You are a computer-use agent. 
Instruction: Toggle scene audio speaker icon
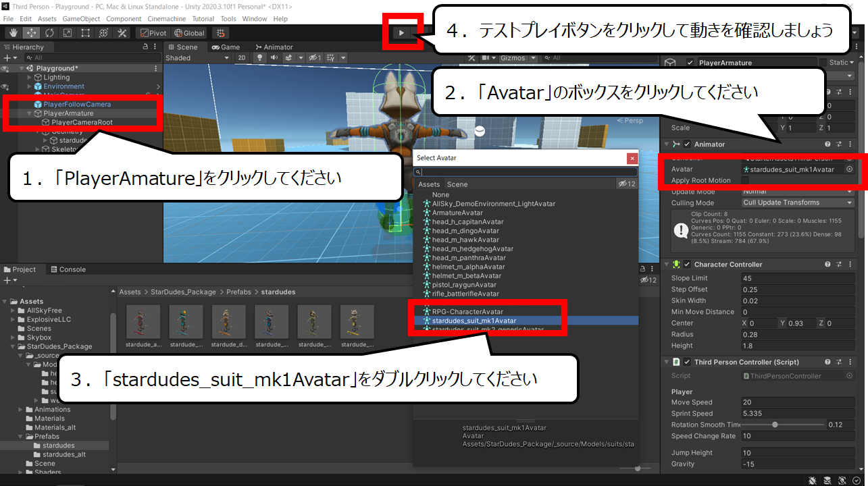tap(274, 58)
